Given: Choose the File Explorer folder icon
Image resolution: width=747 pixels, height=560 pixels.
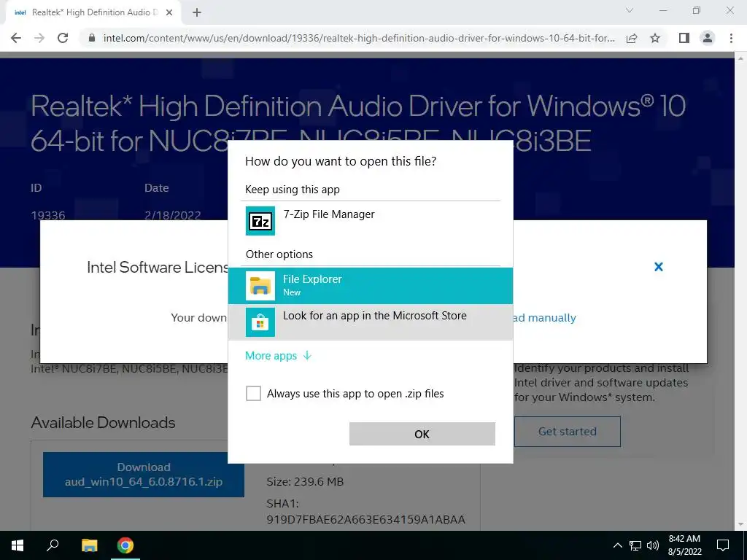Looking at the screenshot, I should point(260,286).
